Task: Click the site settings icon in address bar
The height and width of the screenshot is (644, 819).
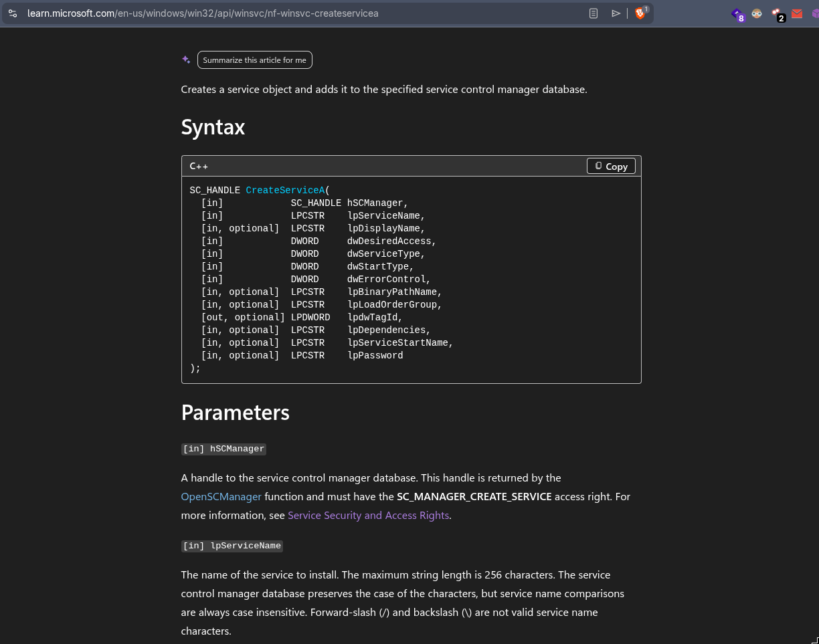Action: point(13,13)
